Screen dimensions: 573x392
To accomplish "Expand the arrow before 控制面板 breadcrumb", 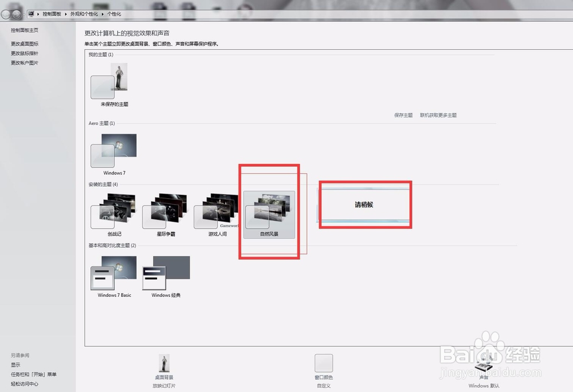I will pos(38,14).
